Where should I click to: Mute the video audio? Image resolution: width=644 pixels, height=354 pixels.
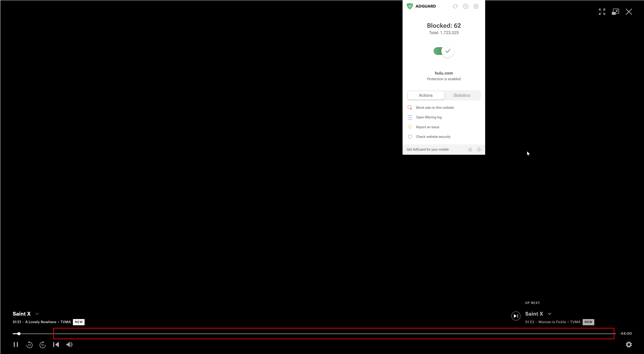click(x=69, y=345)
